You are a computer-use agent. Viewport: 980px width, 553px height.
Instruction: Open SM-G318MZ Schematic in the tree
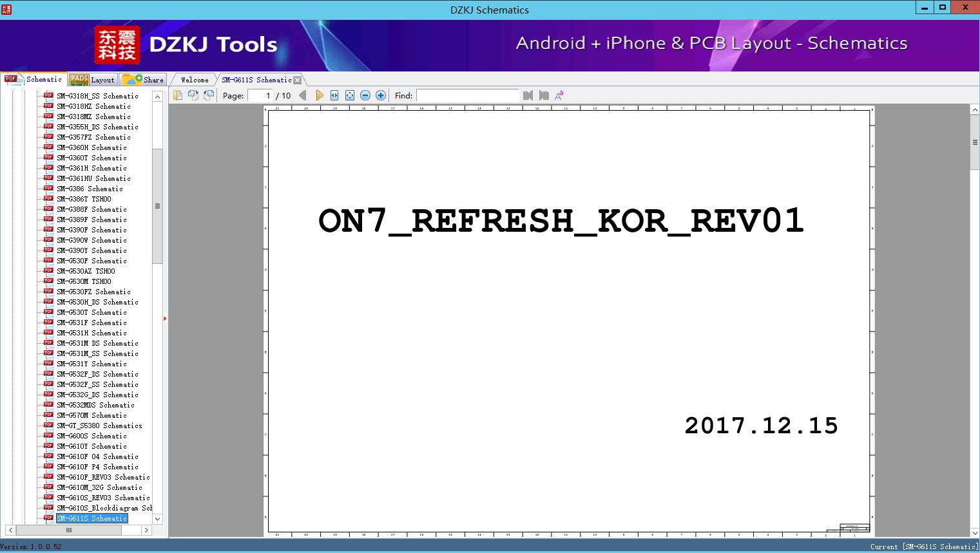click(x=93, y=117)
